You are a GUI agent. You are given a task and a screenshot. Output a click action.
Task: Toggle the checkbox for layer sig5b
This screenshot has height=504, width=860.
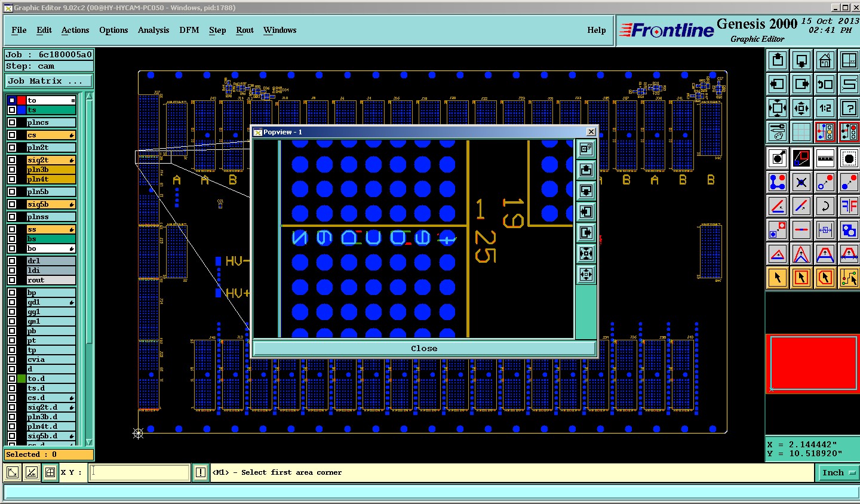click(12, 204)
